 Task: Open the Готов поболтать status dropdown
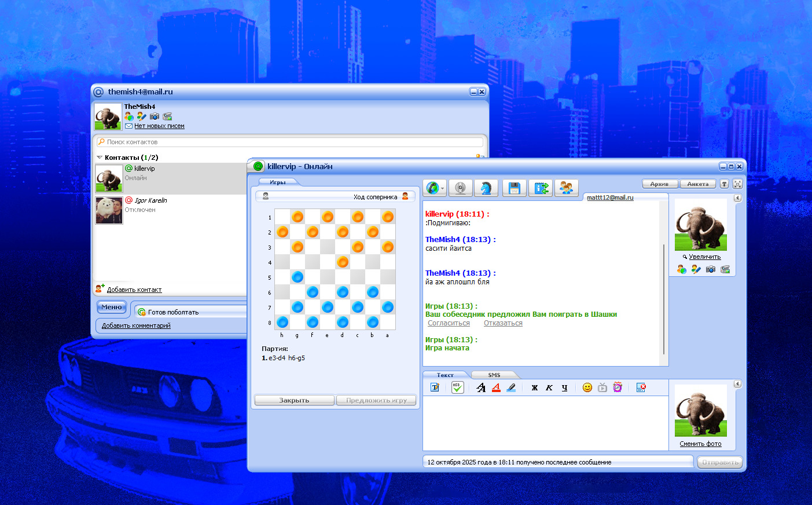(191, 312)
